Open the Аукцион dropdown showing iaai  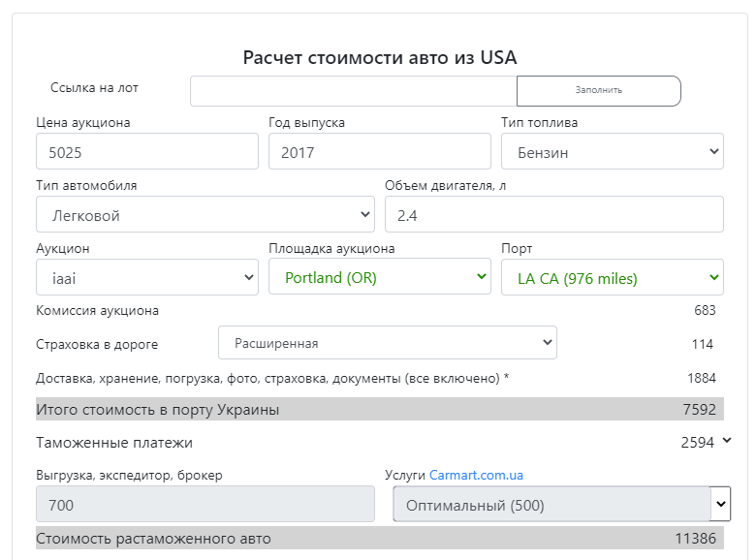[147, 277]
